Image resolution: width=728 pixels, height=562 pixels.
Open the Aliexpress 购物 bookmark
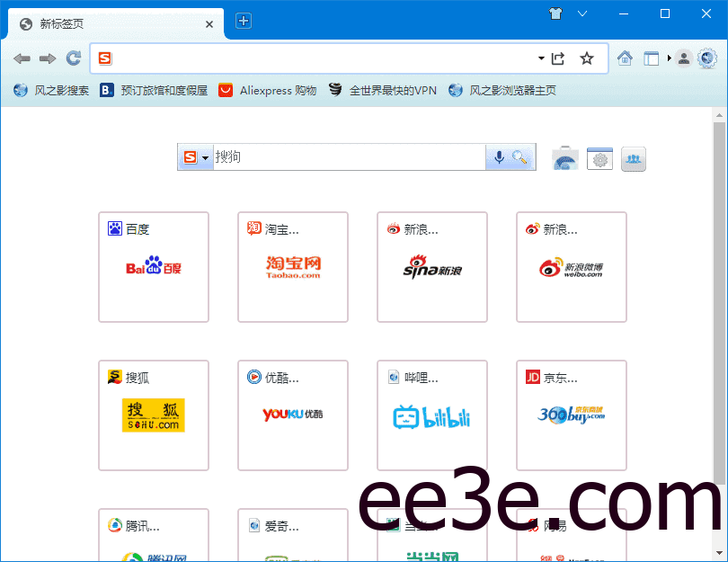coord(267,90)
